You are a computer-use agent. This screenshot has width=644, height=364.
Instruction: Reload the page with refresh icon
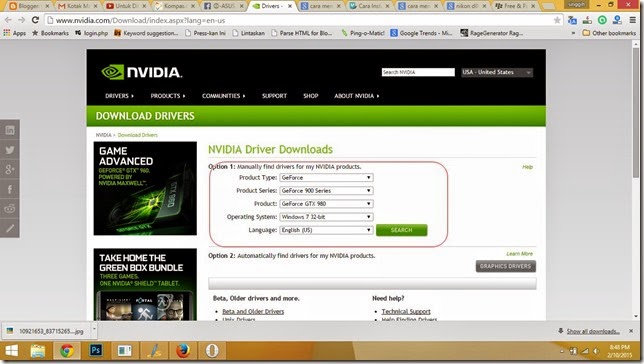35,20
